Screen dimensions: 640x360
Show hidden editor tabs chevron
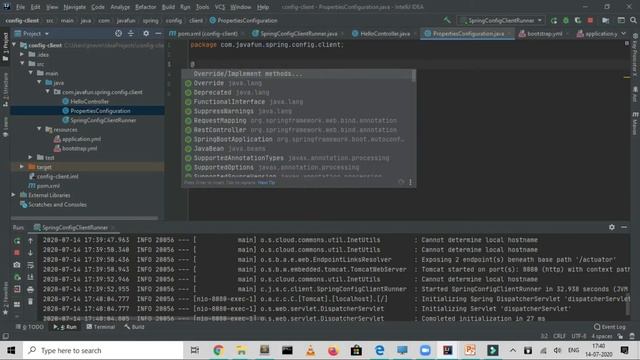[623, 33]
